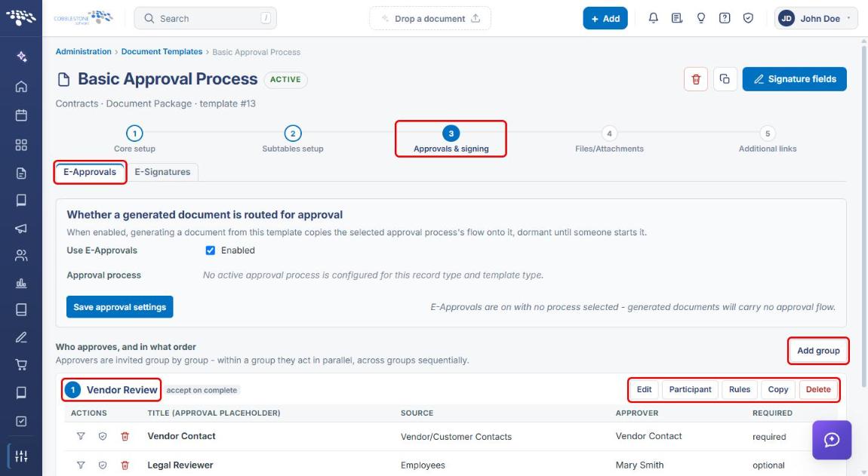The image size is (868, 476).
Task: Click the ACTIVE status badge
Action: 285,80
